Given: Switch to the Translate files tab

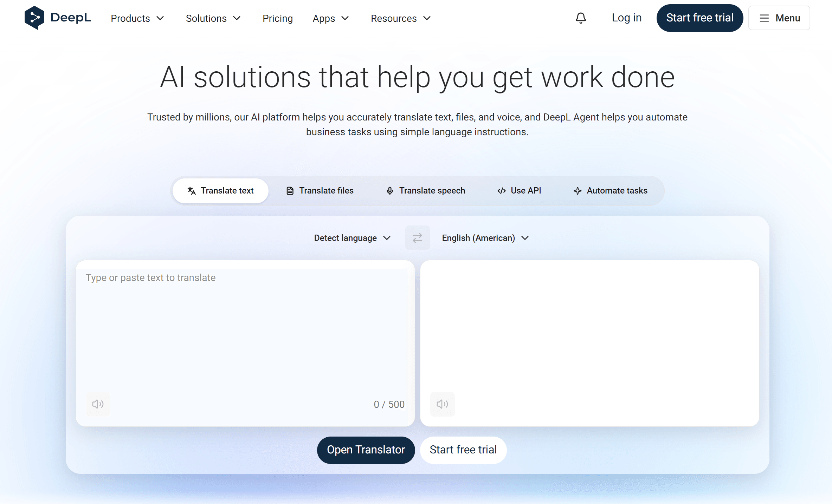Looking at the screenshot, I should 320,191.
